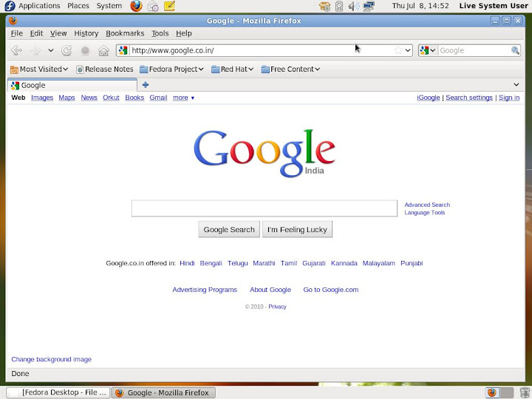This screenshot has width=532, height=399.
Task: Click the Sign in link
Action: [x=509, y=98]
